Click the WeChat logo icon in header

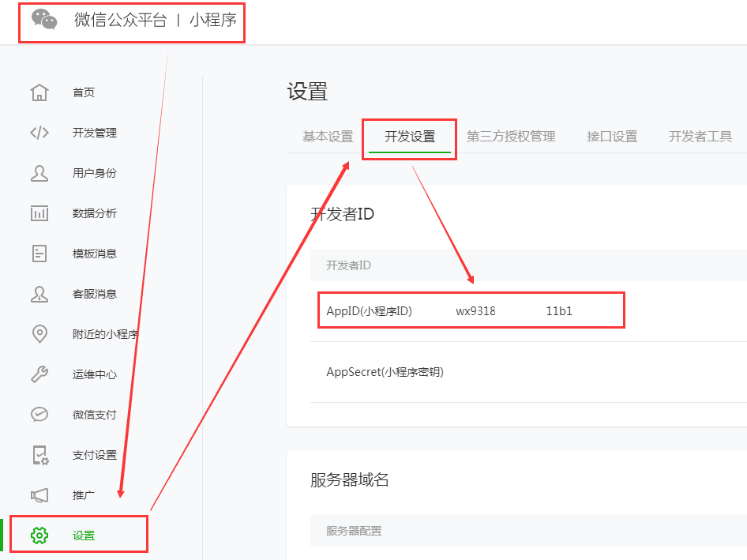[x=44, y=20]
